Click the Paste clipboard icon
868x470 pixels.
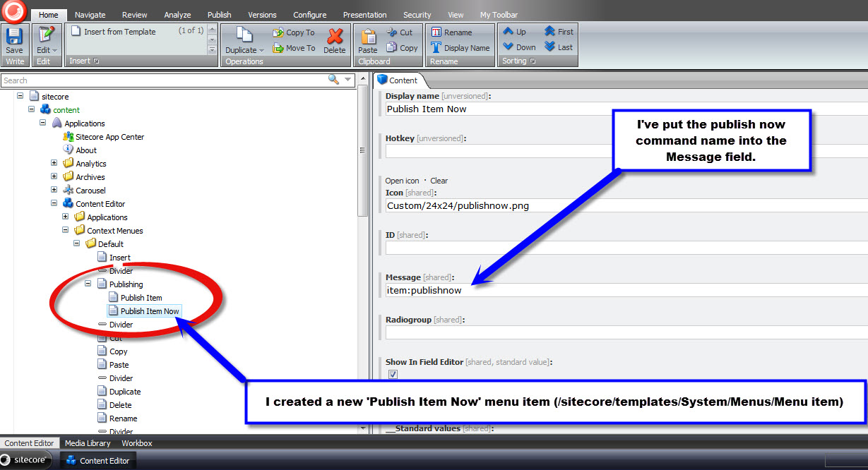pyautogui.click(x=368, y=41)
